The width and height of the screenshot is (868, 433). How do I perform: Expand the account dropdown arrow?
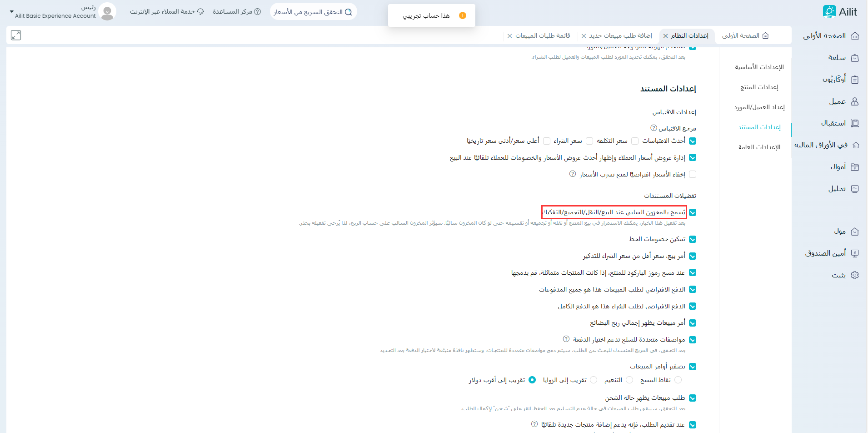pos(11,12)
